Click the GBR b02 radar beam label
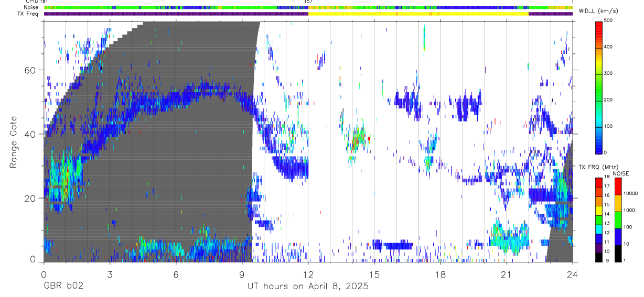644x297 pixels. pos(63,287)
